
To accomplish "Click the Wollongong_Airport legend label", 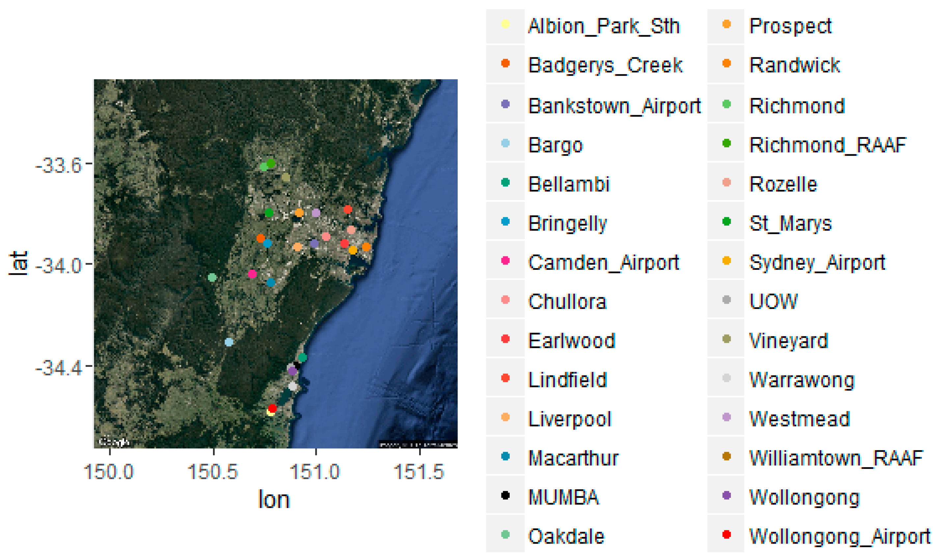I will point(840,536).
